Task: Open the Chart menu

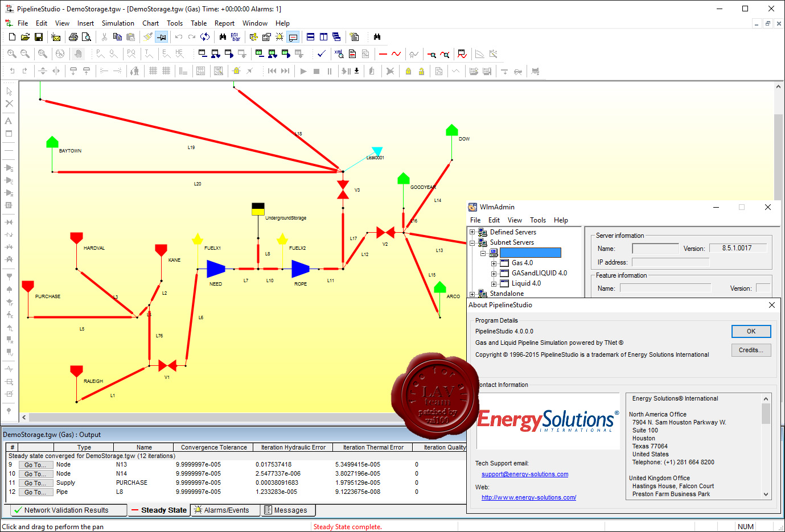Action: (150, 23)
